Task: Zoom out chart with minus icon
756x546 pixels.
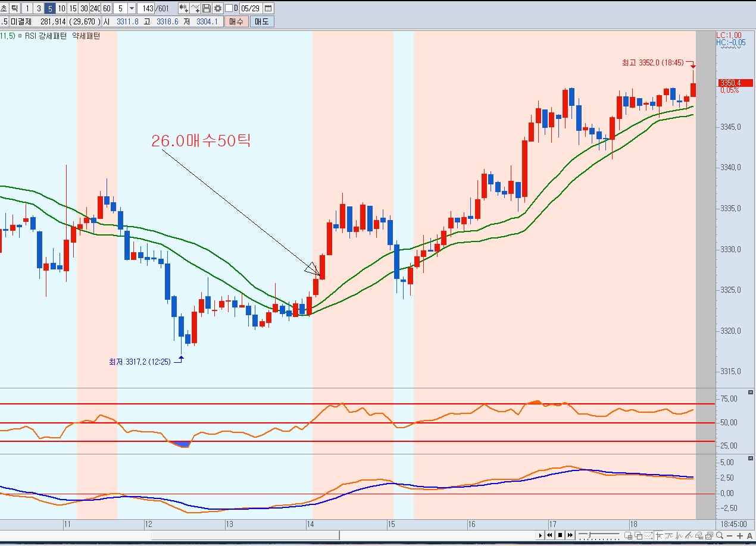Action: pos(729,536)
